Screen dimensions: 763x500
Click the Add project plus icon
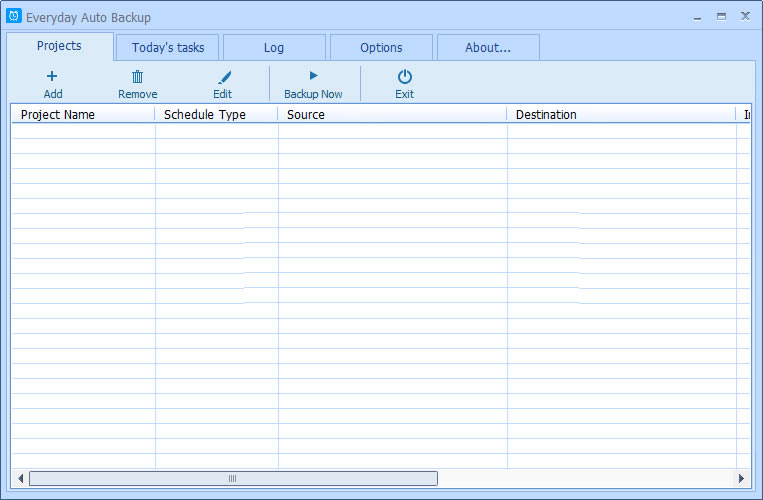point(53,76)
